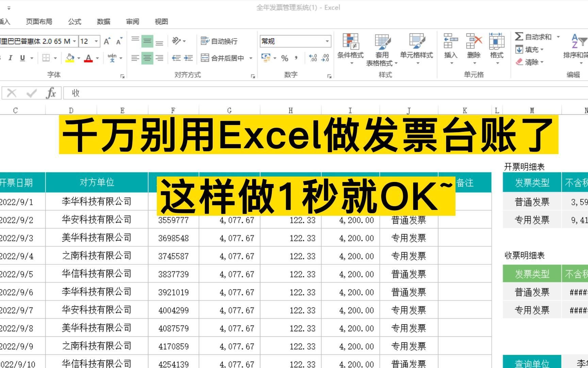Switch to the 数据 ribbon tab

(x=103, y=22)
